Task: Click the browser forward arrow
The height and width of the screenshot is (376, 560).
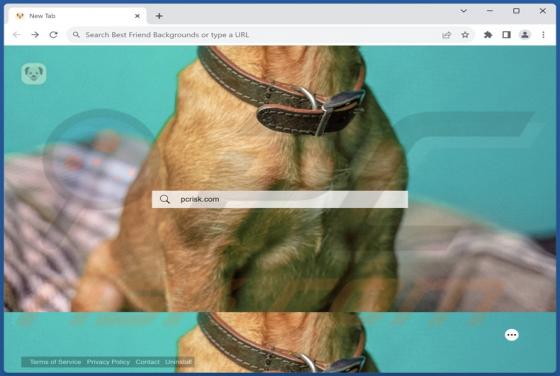Action: click(35, 35)
